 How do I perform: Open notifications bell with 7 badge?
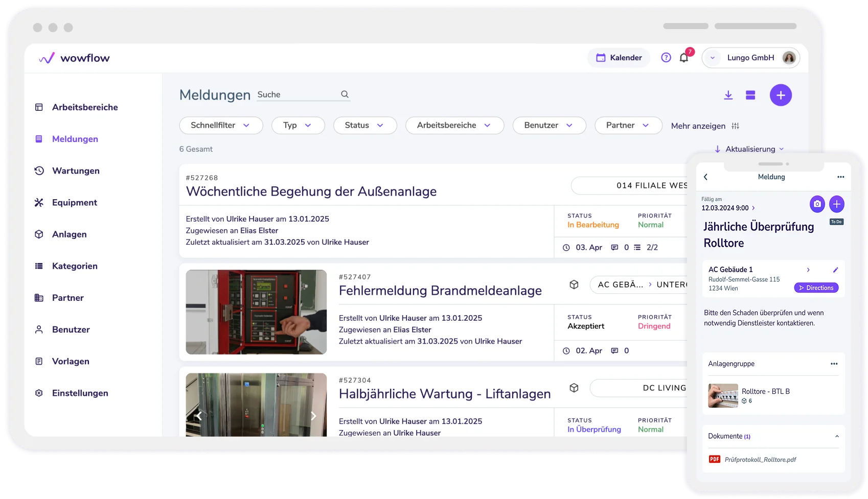click(x=684, y=58)
